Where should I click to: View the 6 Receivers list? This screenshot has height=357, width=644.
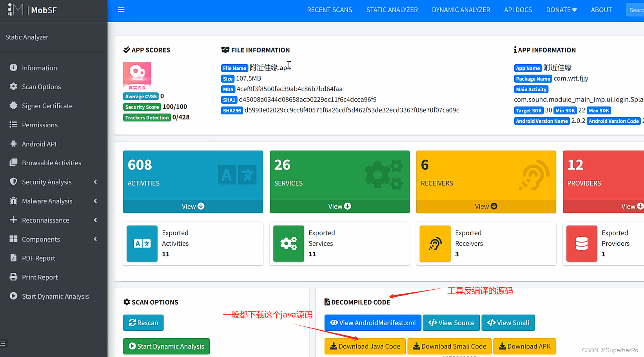486,206
